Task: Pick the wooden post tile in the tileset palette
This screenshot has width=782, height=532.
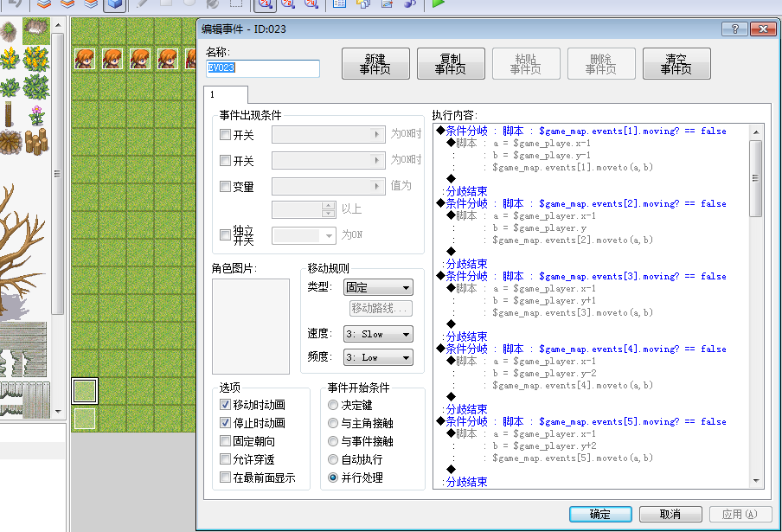Action: pyautogui.click(x=9, y=115)
